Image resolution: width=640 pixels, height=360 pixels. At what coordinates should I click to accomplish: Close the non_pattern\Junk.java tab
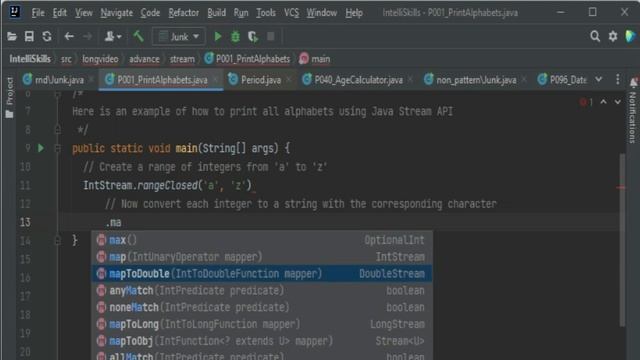click(x=524, y=80)
